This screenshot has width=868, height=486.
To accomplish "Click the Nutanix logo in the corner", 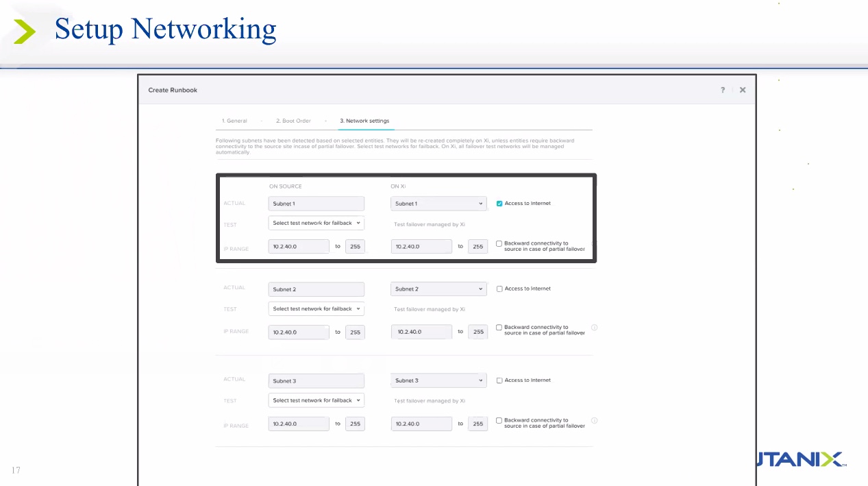I will (x=802, y=459).
